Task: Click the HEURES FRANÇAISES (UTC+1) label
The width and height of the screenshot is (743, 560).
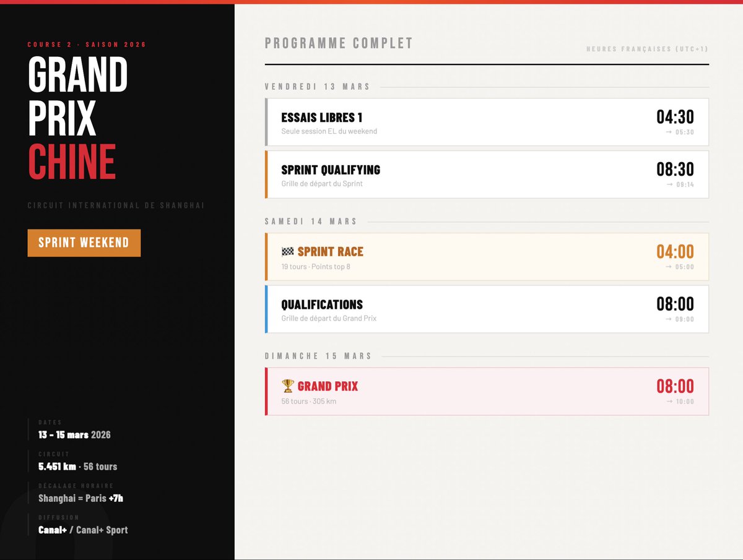Action: point(647,49)
